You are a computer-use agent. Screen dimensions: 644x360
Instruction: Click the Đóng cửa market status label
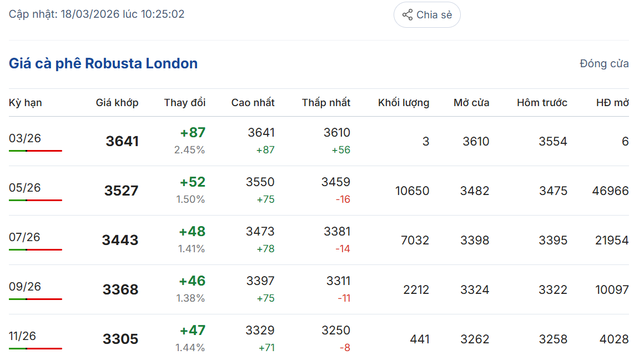click(x=604, y=63)
